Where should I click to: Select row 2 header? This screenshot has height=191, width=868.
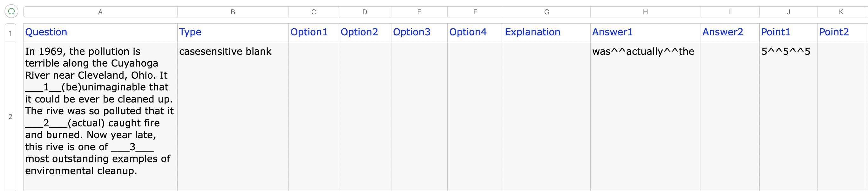[x=10, y=117]
